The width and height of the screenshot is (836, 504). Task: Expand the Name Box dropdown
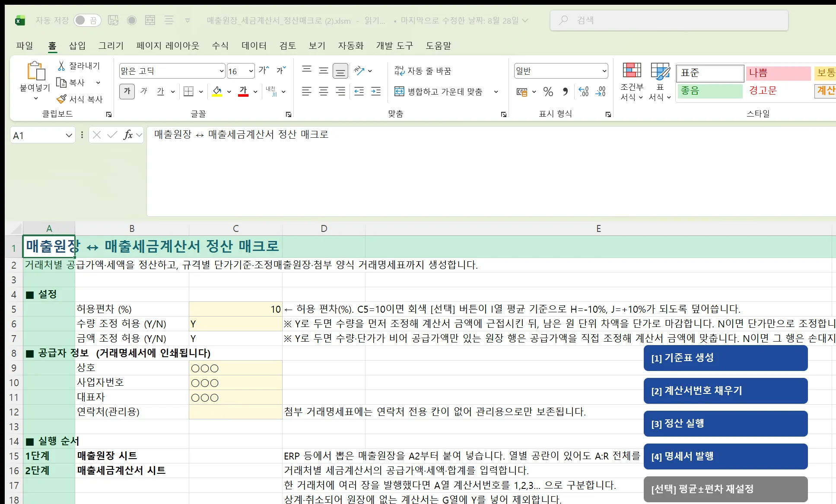pyautogui.click(x=69, y=136)
